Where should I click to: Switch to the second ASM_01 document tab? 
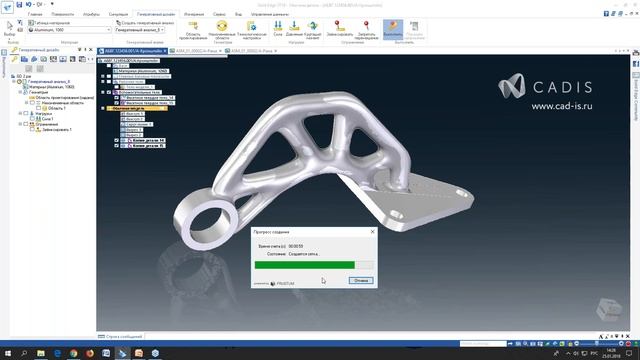tap(252, 51)
